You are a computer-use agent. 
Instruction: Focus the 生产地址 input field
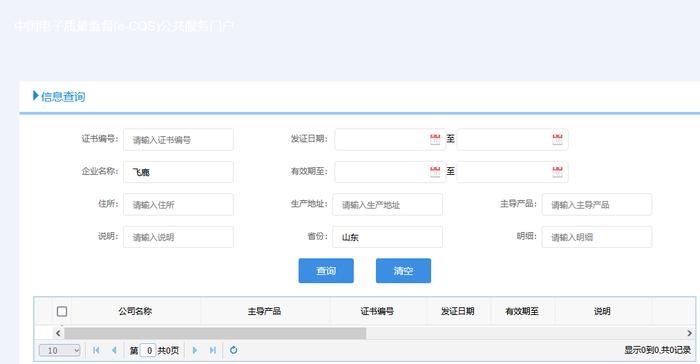coord(388,205)
